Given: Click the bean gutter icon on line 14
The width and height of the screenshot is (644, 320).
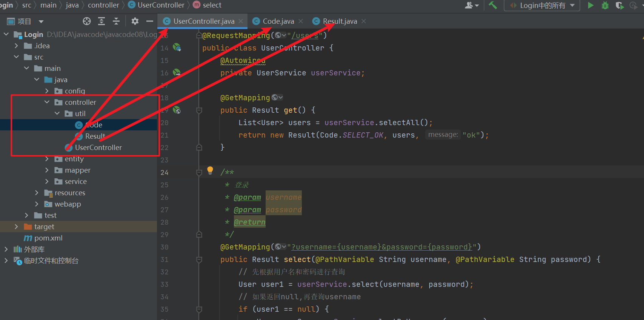Looking at the screenshot, I should (177, 47).
